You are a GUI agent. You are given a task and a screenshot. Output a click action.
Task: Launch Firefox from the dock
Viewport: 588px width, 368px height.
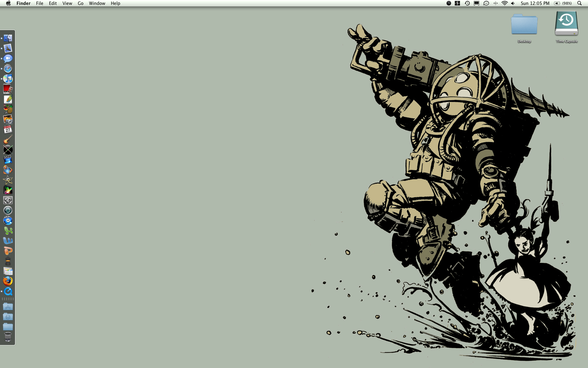click(8, 281)
